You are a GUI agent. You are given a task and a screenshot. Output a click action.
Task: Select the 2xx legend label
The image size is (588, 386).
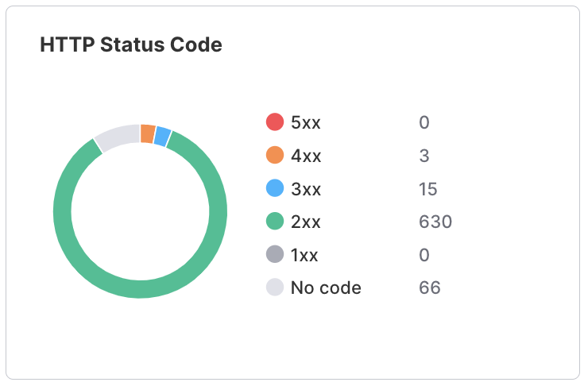pos(306,222)
